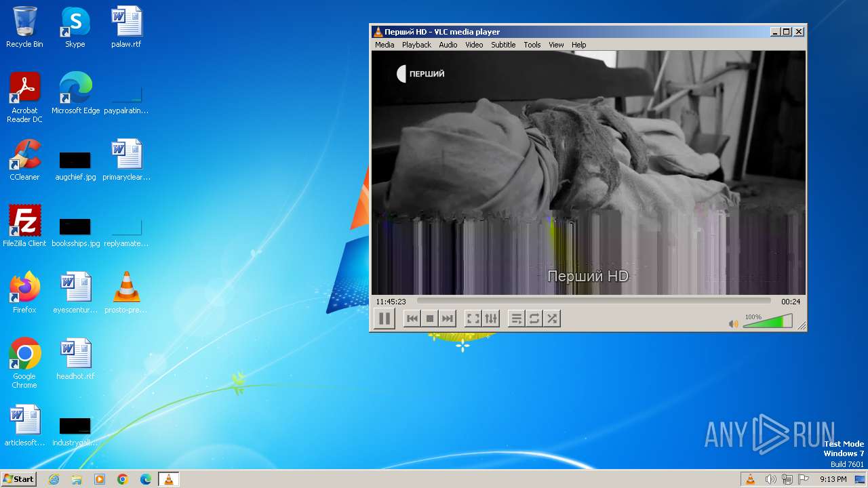Seek in the VLC playback progress bar
This screenshot has height=488, width=868.
pyautogui.click(x=593, y=301)
